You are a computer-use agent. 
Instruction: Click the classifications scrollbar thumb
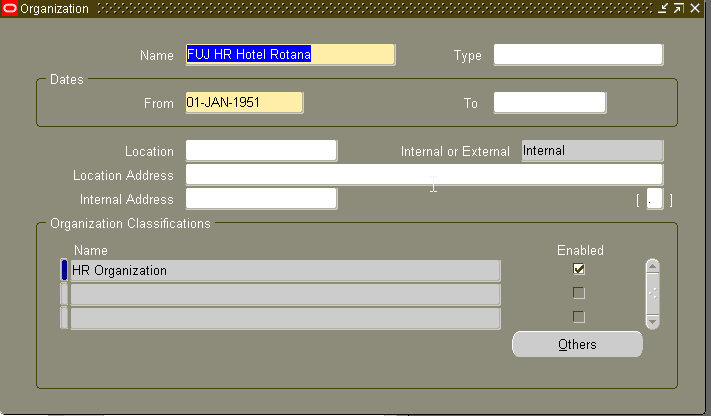pyautogui.click(x=653, y=294)
